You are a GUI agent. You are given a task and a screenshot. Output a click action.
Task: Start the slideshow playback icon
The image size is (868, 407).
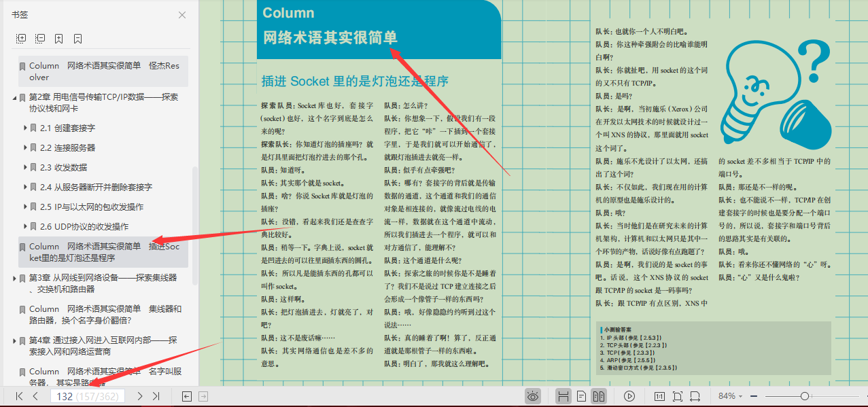pyautogui.click(x=629, y=395)
